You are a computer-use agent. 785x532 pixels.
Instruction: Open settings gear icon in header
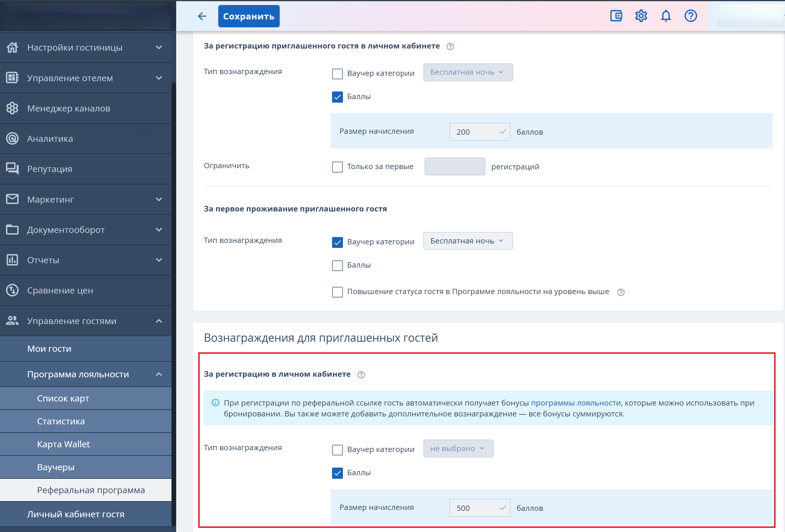point(641,16)
